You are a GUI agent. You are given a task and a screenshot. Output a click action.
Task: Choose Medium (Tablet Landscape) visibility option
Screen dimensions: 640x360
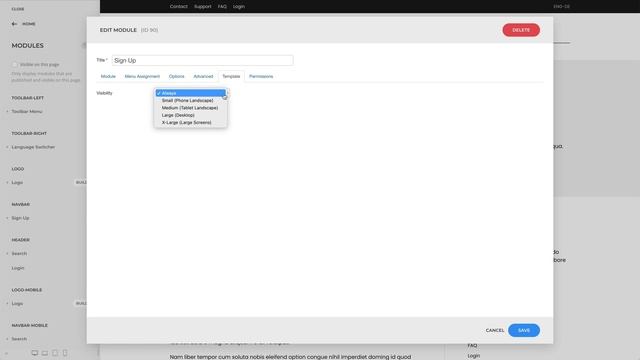191,108
